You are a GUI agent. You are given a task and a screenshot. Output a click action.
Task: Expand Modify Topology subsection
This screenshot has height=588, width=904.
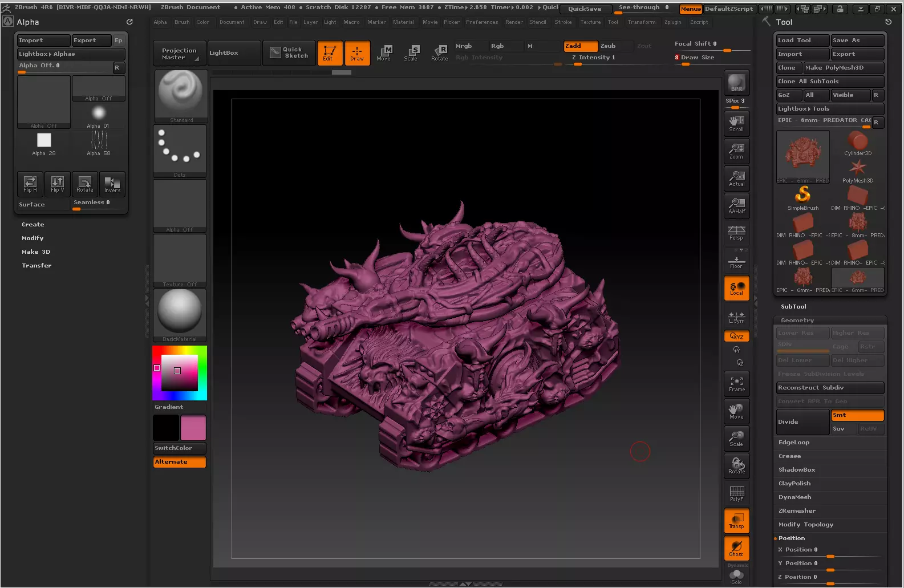(805, 525)
